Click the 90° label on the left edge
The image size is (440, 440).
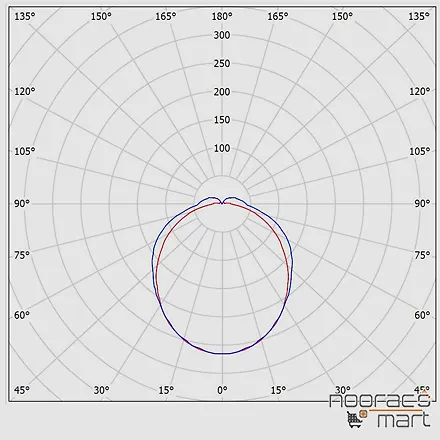(22, 203)
